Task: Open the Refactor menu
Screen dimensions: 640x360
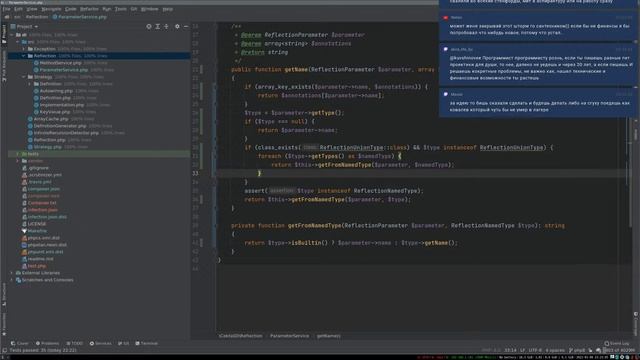Action: 89,9
